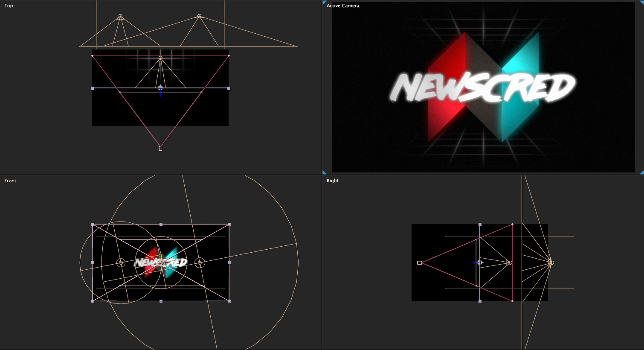Click bottom-right blue corner marker of Active Camera
644x350 pixels.
642,172
